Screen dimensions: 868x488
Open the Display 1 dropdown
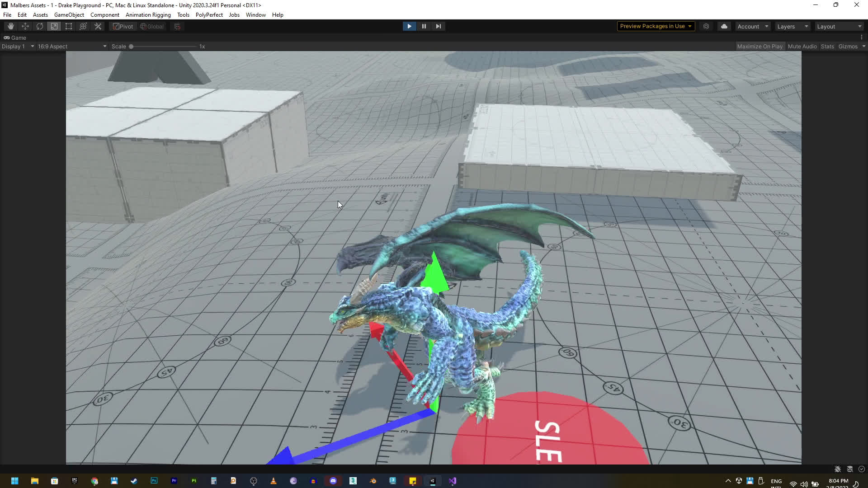tap(18, 47)
